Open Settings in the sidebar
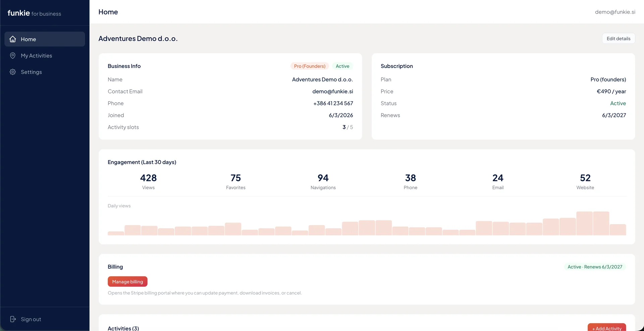Viewport: 644px width, 331px height. [x=45, y=72]
